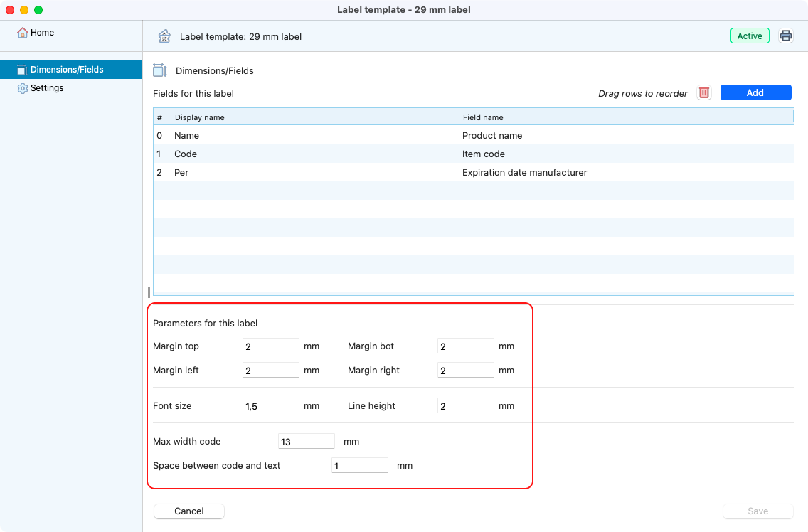
Task: Click the Font size input field
Action: pos(270,405)
